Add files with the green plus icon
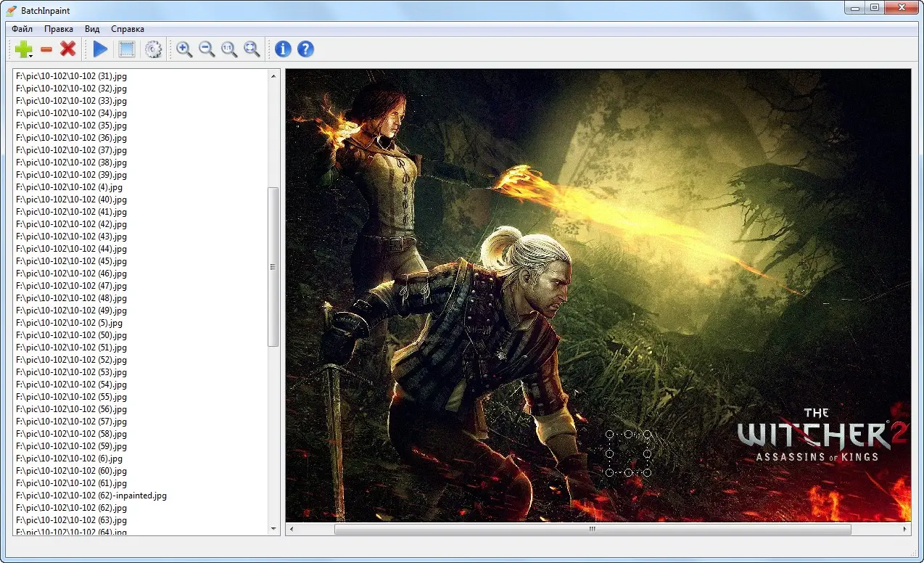Screen dimensions: 924x563 tap(22, 49)
